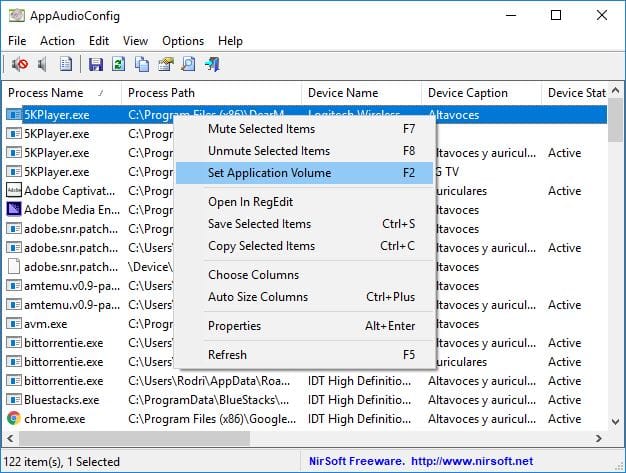Choose Save Selected Items entry

pos(304,224)
